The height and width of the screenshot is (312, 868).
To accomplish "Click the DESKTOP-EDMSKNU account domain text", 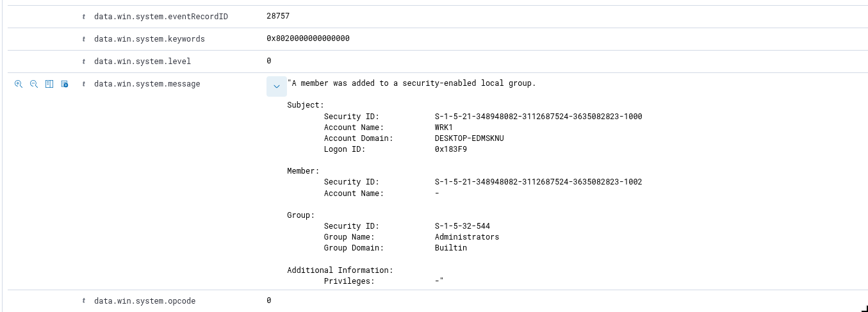I will (470, 138).
